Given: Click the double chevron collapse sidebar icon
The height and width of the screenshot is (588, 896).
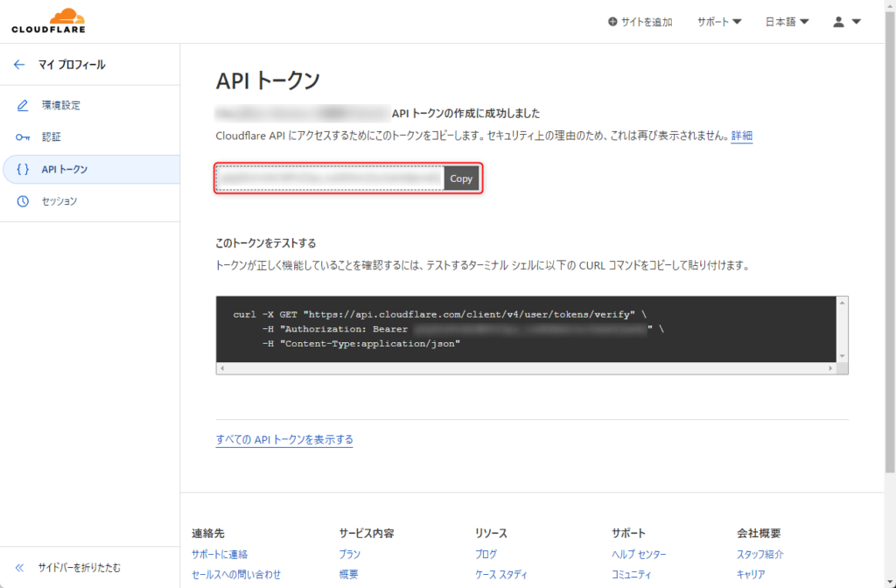Looking at the screenshot, I should tap(19, 567).
